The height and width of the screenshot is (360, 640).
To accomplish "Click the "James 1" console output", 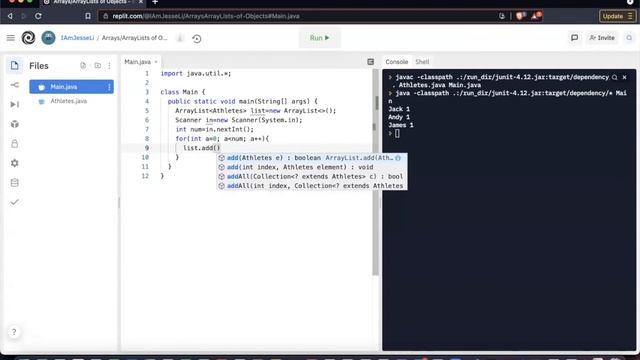I will coord(400,125).
